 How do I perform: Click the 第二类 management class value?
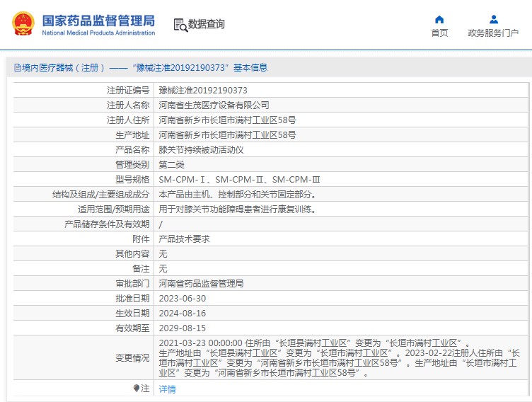click(x=171, y=165)
